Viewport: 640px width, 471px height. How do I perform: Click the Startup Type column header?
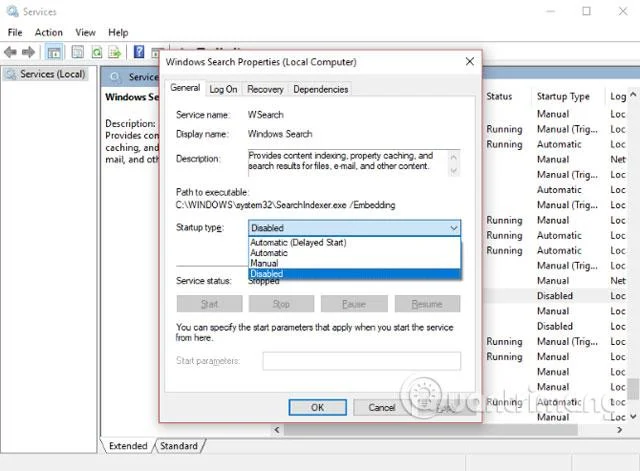[563, 96]
